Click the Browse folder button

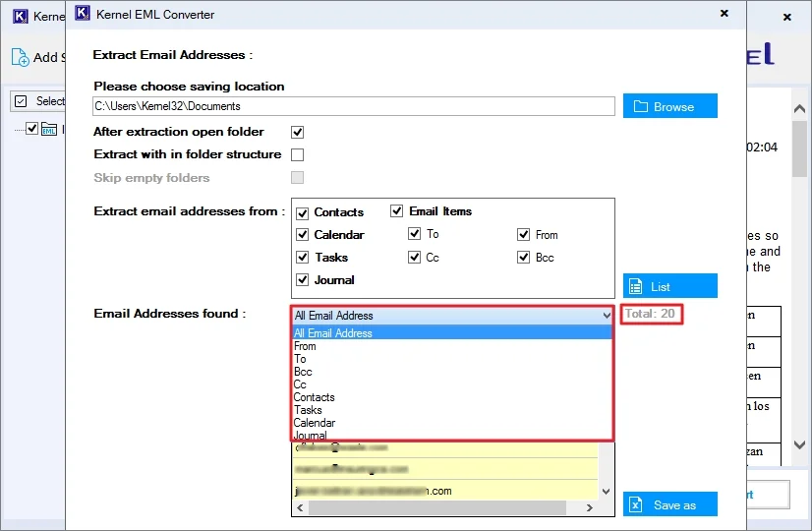point(669,106)
